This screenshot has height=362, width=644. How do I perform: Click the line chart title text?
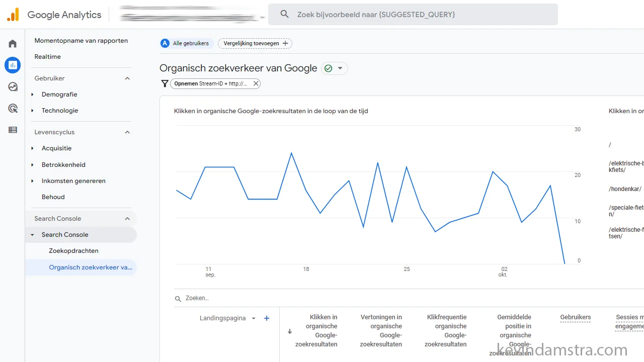(x=271, y=111)
